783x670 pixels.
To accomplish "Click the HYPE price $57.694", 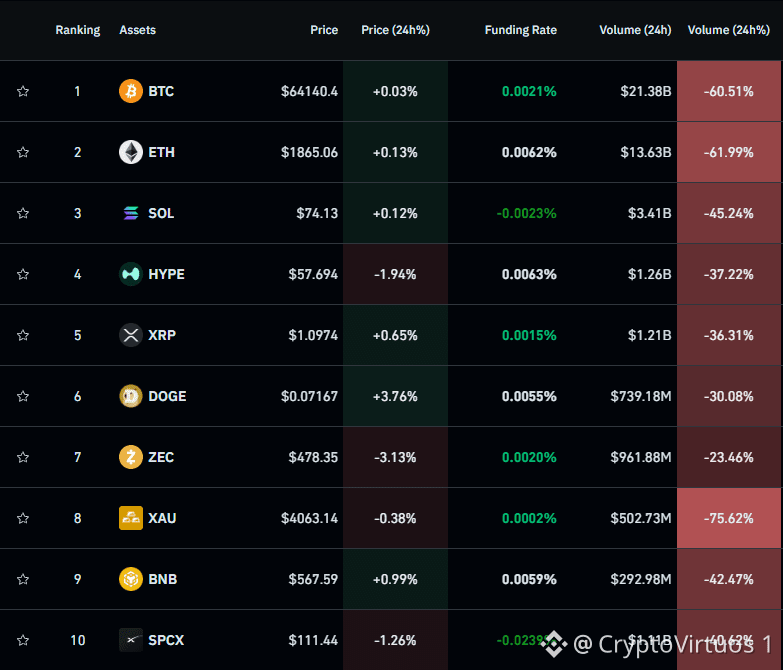I will (313, 274).
